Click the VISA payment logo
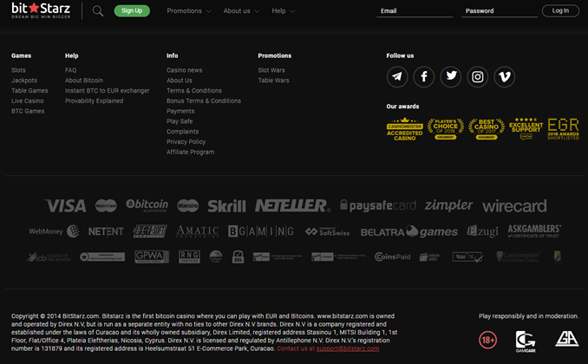The height and width of the screenshot is (364, 588). click(66, 205)
